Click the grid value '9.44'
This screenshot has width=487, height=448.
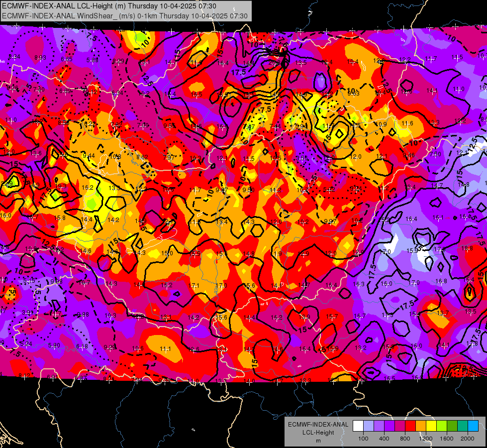(89, 155)
